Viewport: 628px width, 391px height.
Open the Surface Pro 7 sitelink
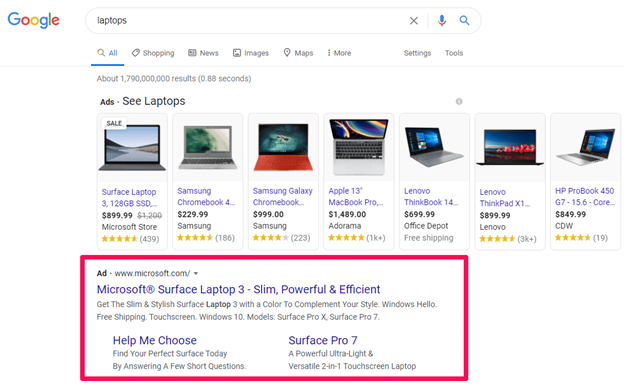coord(323,341)
